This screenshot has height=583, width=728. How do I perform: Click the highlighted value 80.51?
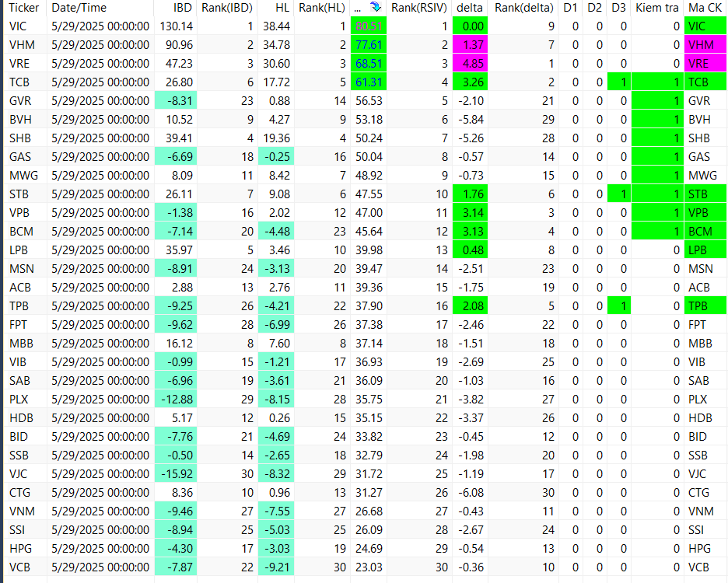pyautogui.click(x=369, y=26)
